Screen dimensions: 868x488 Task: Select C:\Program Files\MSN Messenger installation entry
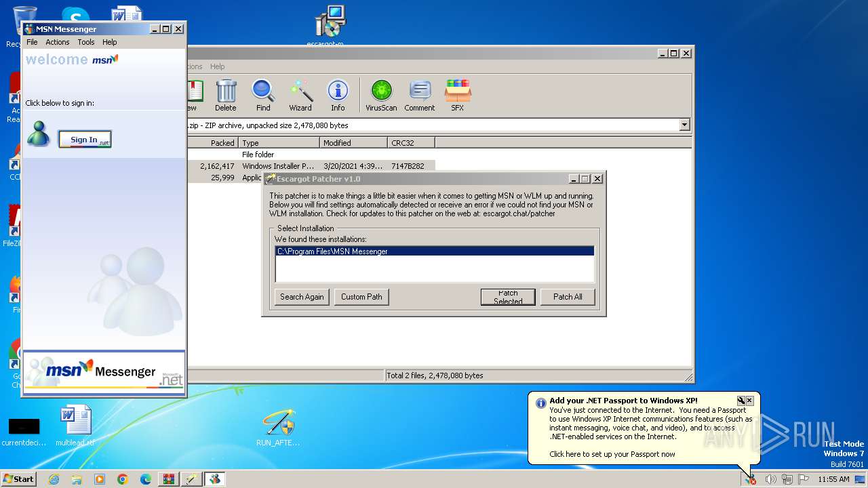tap(435, 251)
